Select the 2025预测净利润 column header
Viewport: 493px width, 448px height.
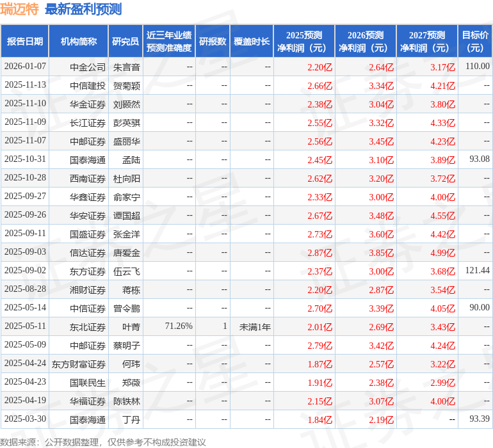point(304,41)
